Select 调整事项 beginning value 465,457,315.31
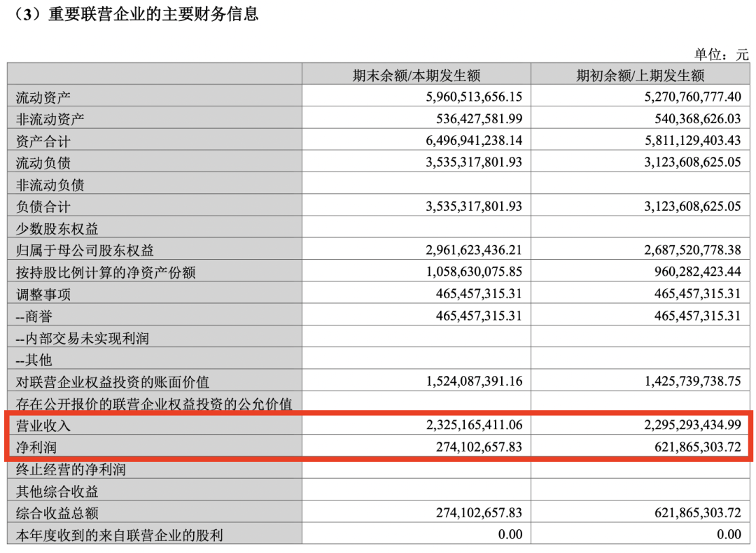 point(698,293)
